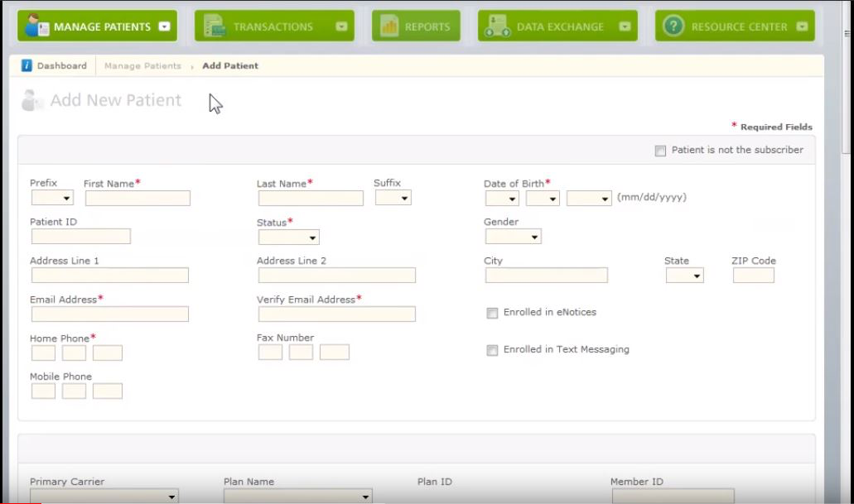Click inside the First Name field
Screen dimensions: 854x504
point(137,198)
